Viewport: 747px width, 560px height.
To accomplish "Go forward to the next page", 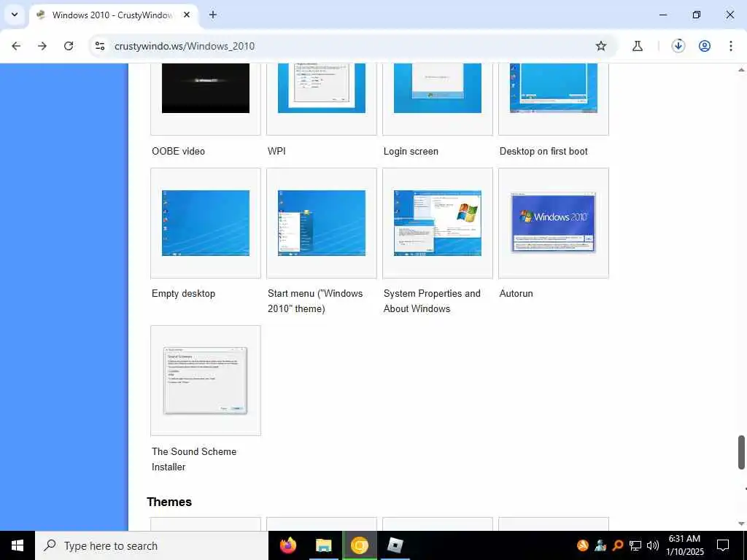I will [x=42, y=46].
